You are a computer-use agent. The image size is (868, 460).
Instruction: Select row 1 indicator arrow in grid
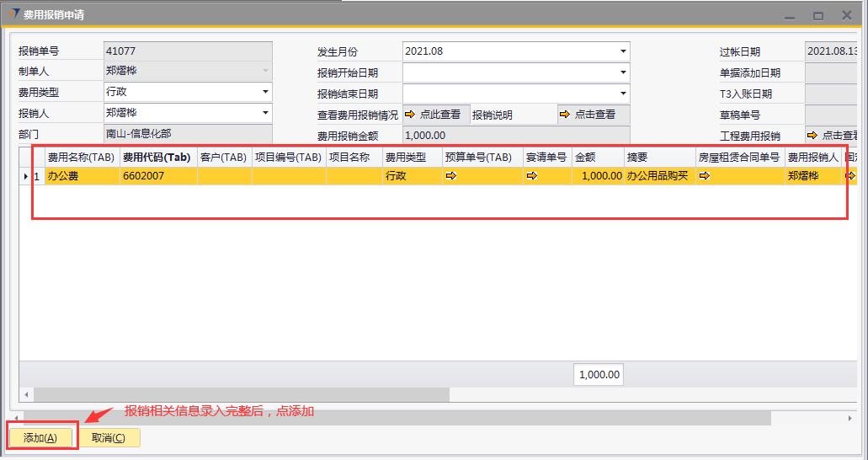point(25,176)
